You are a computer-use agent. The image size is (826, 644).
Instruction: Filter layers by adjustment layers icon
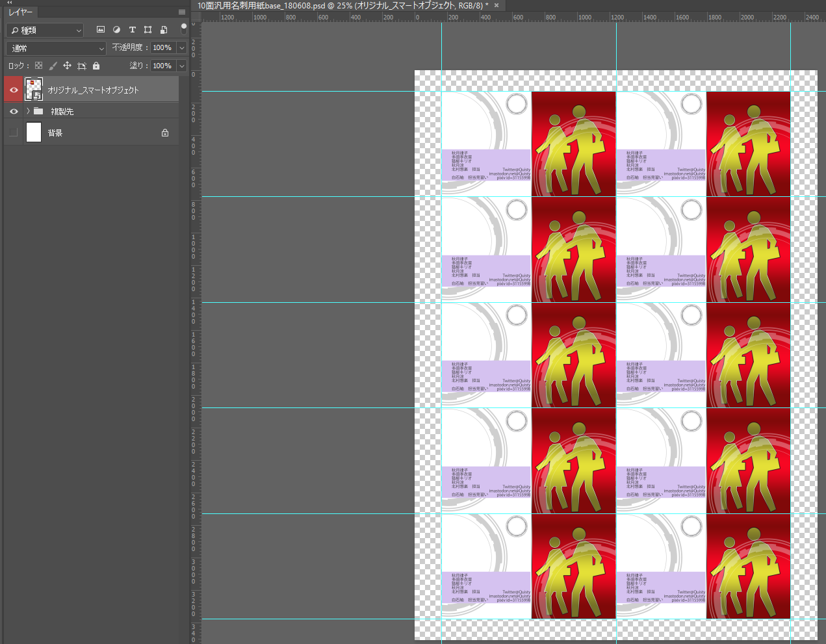(x=116, y=30)
